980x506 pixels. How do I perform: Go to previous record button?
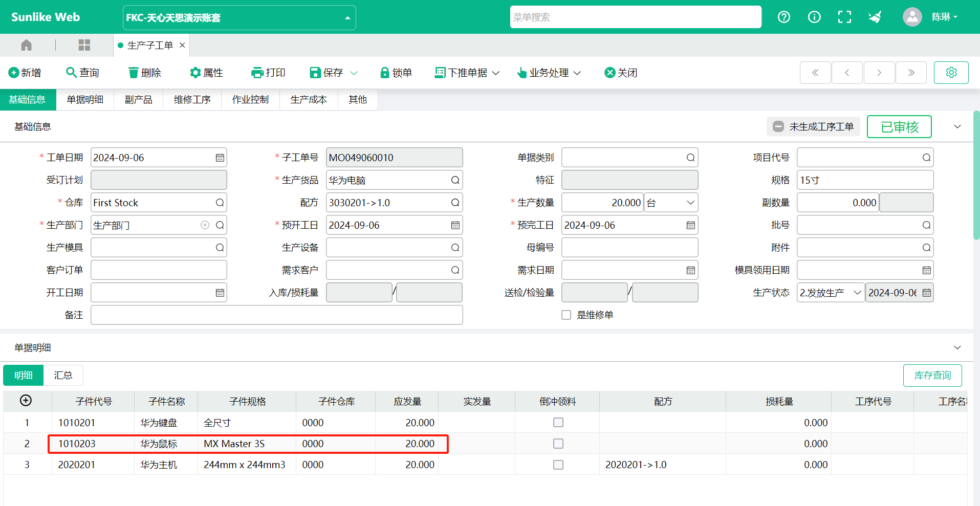[847, 73]
